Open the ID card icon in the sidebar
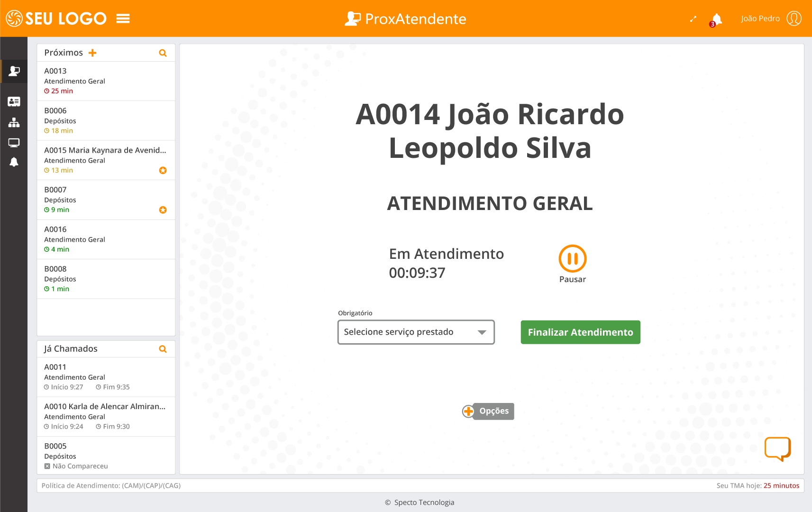Viewport: 812px width, 512px height. [x=14, y=101]
